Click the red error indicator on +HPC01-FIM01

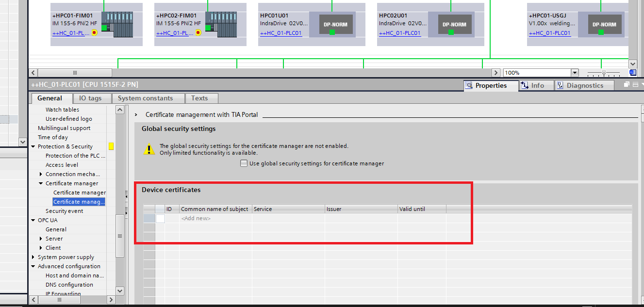coord(94,33)
